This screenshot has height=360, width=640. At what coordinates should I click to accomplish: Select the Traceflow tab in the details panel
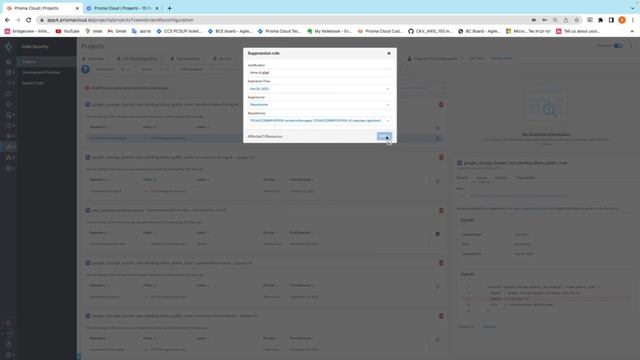coord(525,178)
